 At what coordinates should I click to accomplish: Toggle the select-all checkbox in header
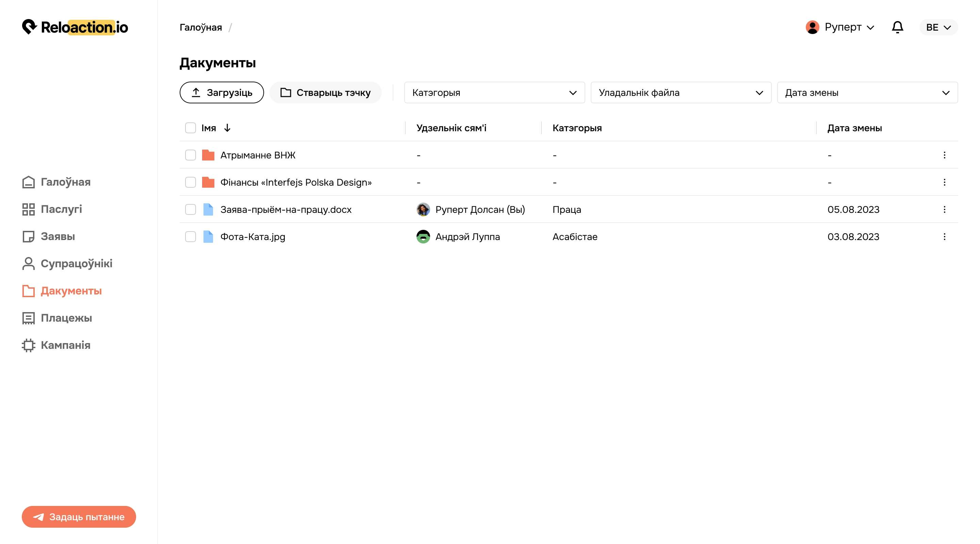click(190, 128)
